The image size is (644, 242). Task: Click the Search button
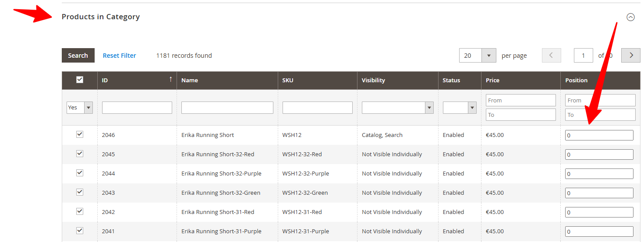pos(78,56)
